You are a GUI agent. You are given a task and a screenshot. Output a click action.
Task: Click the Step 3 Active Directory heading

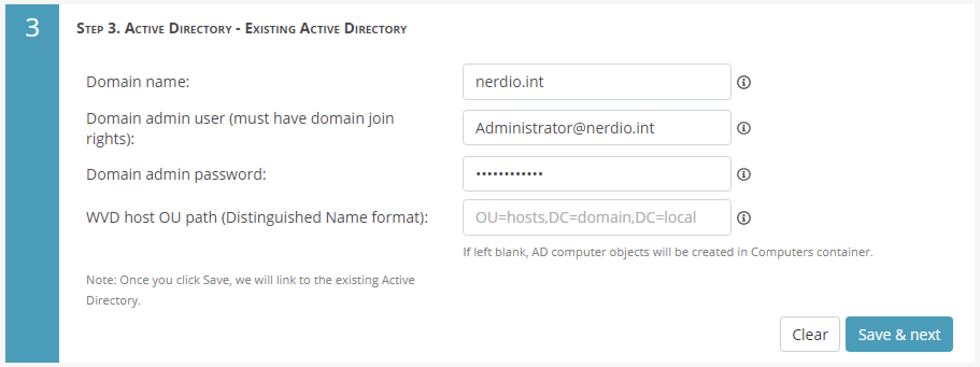[x=242, y=29]
